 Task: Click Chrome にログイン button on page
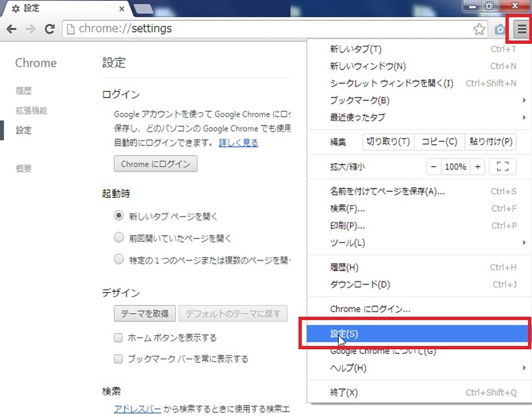point(155,164)
